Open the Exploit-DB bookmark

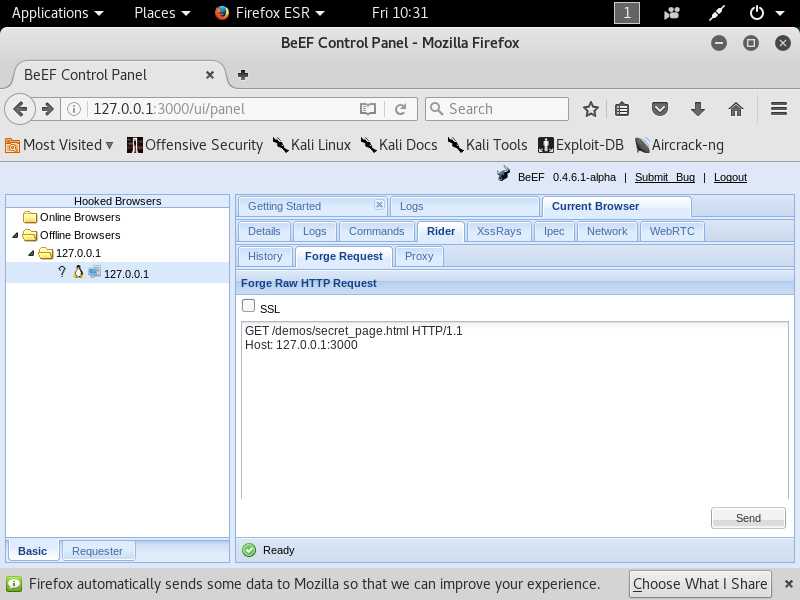(x=581, y=145)
